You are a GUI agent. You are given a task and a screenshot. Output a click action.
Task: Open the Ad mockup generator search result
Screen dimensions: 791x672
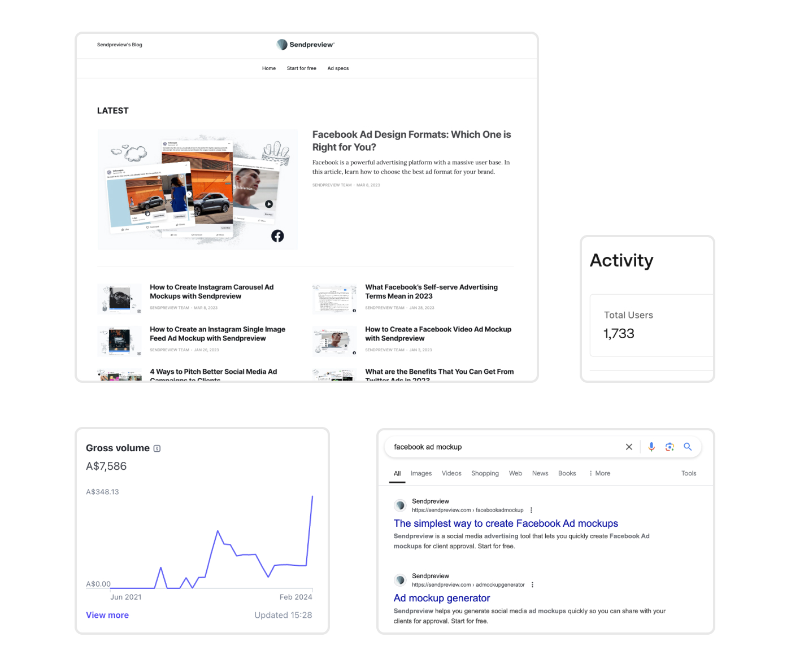pos(441,597)
